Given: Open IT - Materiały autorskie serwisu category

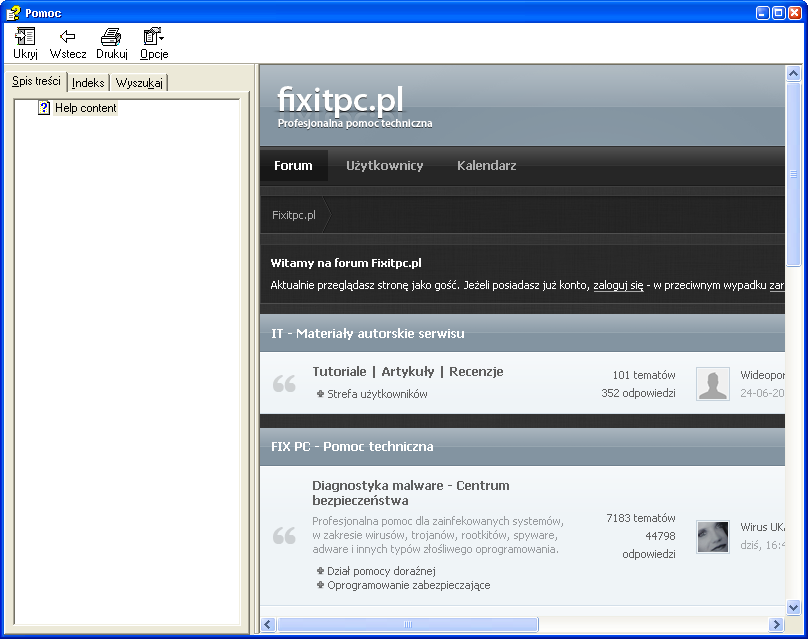Looking at the screenshot, I should pos(367,333).
